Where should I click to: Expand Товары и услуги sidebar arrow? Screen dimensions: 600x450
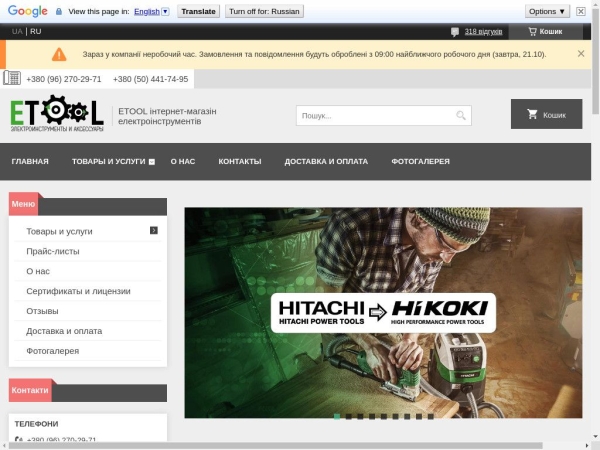[x=154, y=230]
